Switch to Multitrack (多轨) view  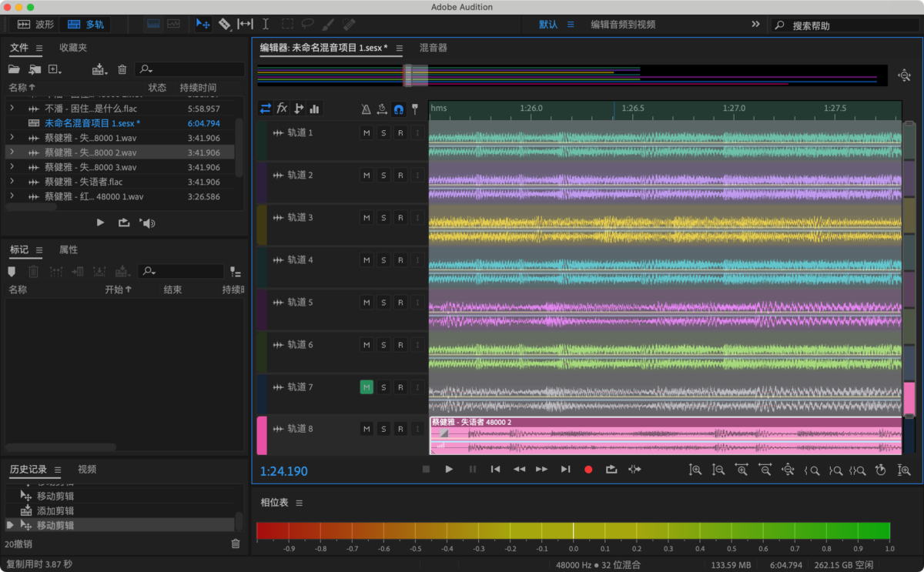click(85, 25)
